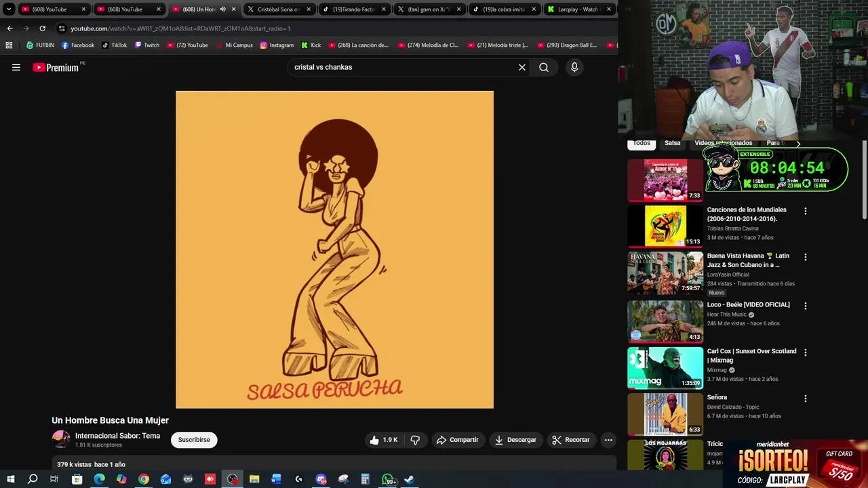Click the magnifier search button
Viewport: 868px width, 488px height.
click(x=544, y=67)
